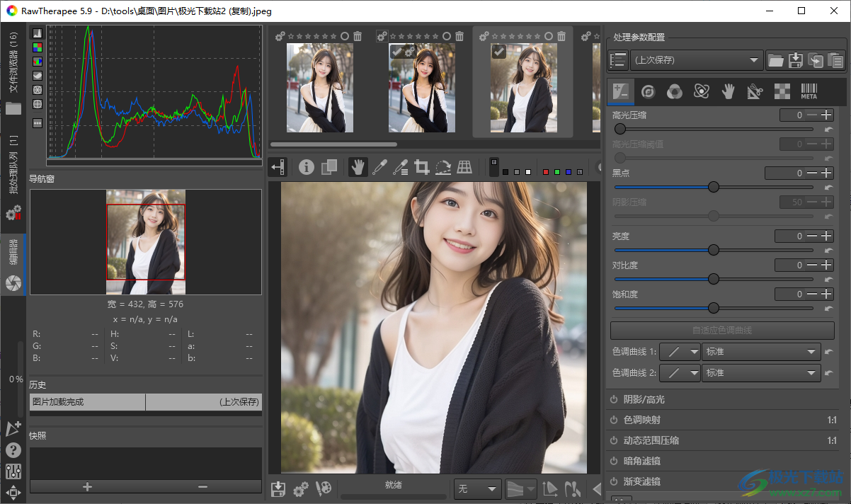Screen dimensions: 851x504
Task: Toggle the left panel visibility arrow
Action: coord(278,167)
